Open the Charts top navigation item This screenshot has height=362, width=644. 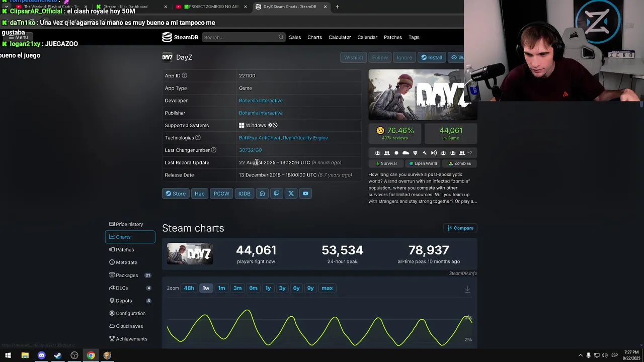(x=315, y=37)
